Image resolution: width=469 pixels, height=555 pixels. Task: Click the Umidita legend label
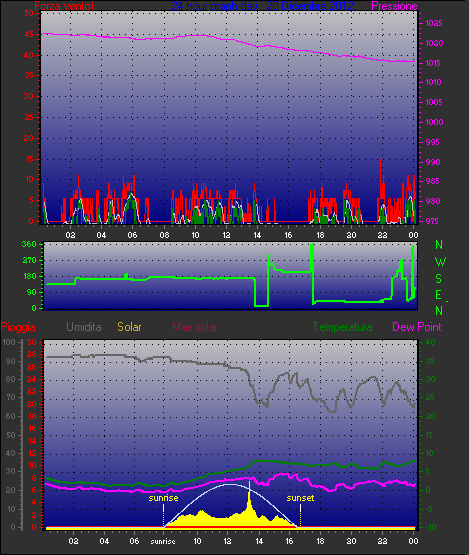tap(84, 327)
